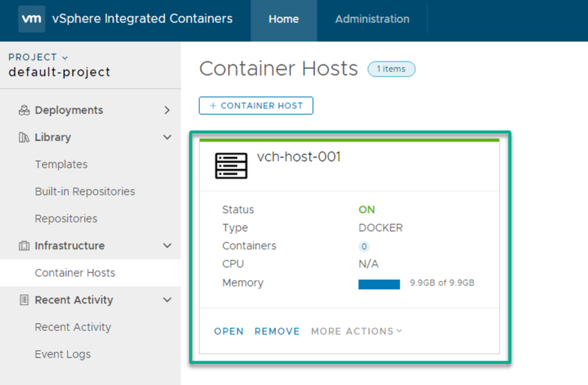Viewport: 588px width, 385px height.
Task: Select Templates in the sidebar
Action: click(x=61, y=164)
